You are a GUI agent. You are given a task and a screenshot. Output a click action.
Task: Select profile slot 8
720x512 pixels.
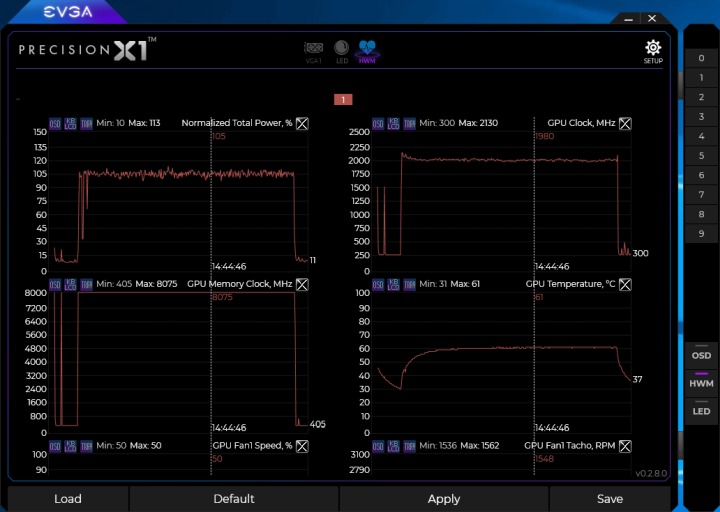coord(701,214)
